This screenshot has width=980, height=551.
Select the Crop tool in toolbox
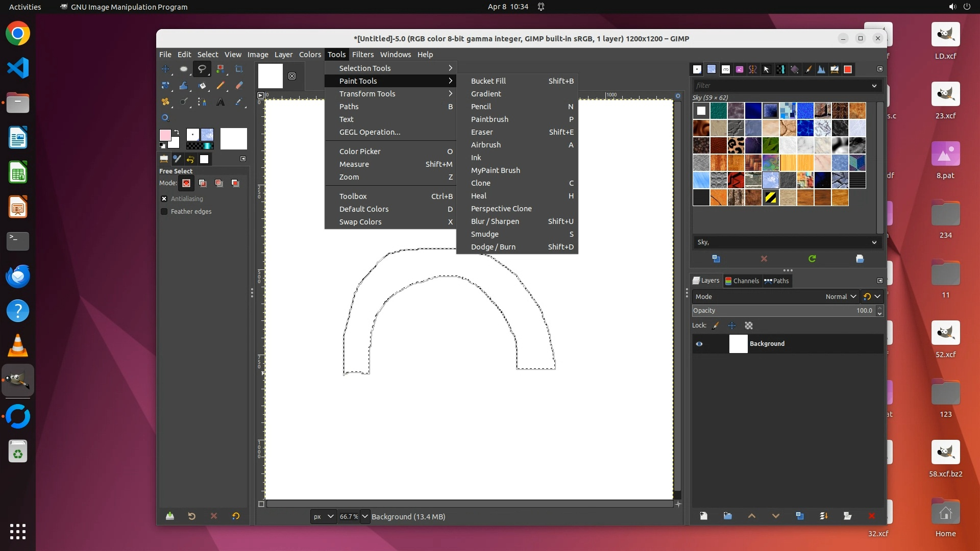(x=239, y=69)
